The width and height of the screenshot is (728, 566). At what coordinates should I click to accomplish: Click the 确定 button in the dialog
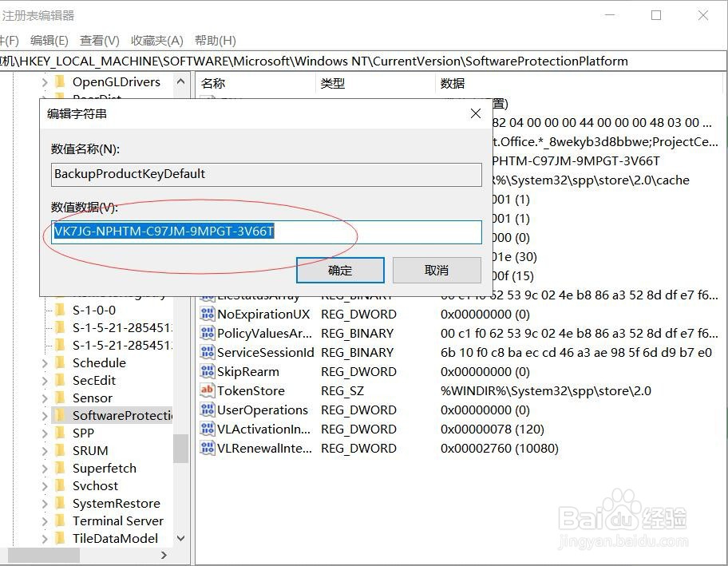click(339, 270)
